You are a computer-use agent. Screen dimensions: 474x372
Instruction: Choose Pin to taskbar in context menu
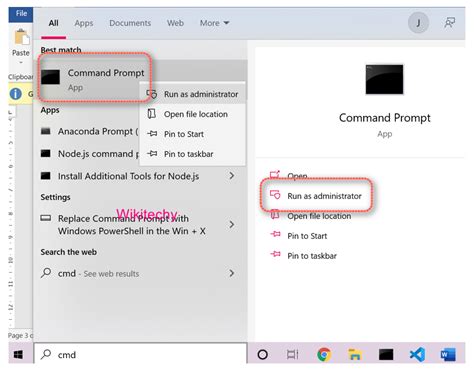coord(193,154)
